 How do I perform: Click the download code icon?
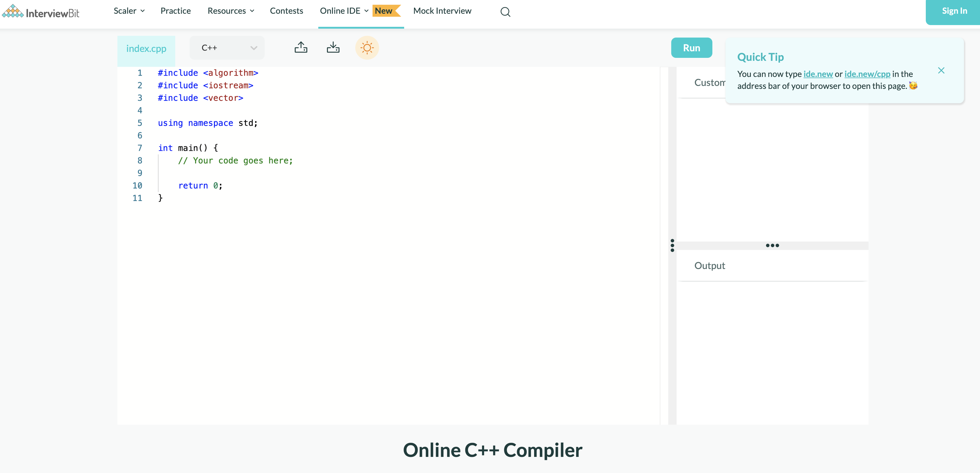point(333,48)
